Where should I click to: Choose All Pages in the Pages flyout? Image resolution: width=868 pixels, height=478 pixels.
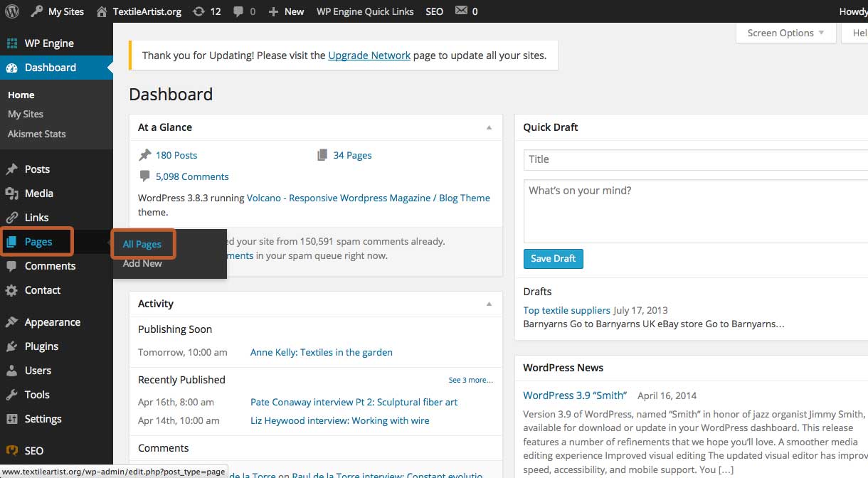pos(142,244)
